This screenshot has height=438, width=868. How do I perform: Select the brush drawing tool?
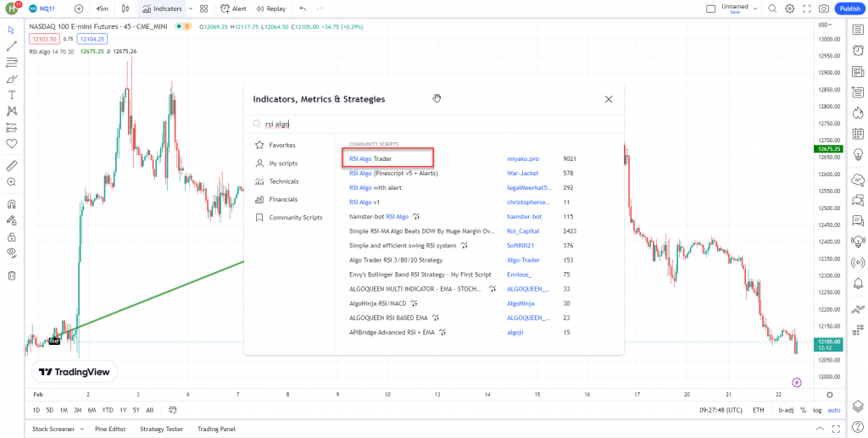12,79
